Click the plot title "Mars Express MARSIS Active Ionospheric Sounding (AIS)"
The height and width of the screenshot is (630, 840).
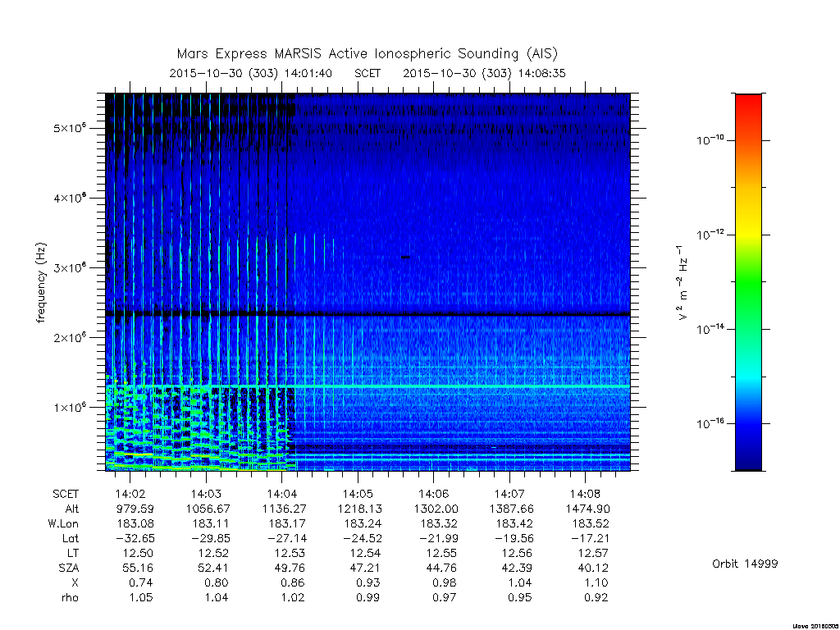[x=367, y=54]
